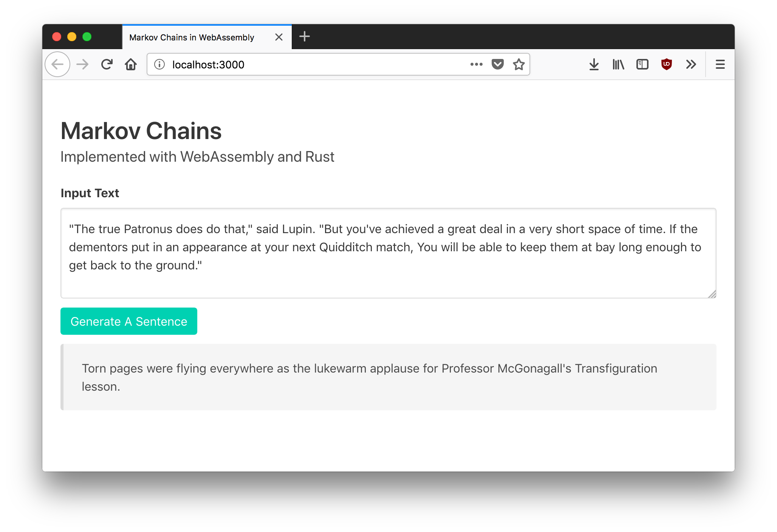This screenshot has width=777, height=532.
Task: Click inside the Input Text textarea
Action: 388,253
